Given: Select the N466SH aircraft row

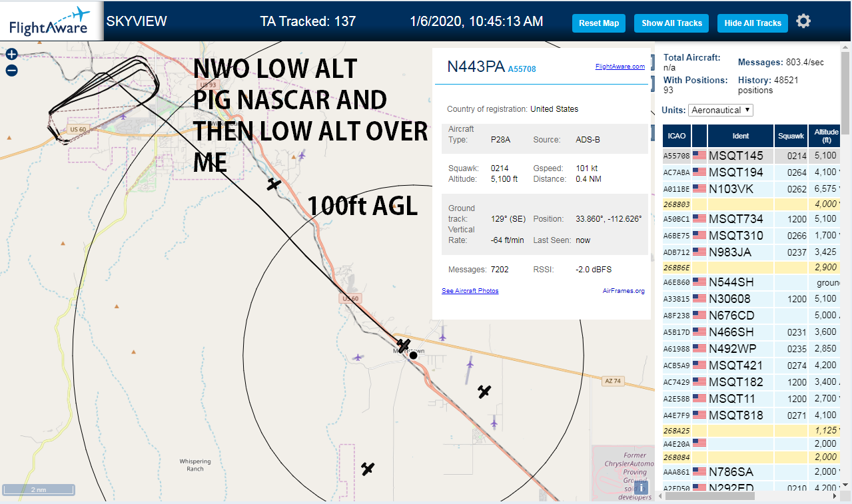Looking at the screenshot, I should 751,332.
